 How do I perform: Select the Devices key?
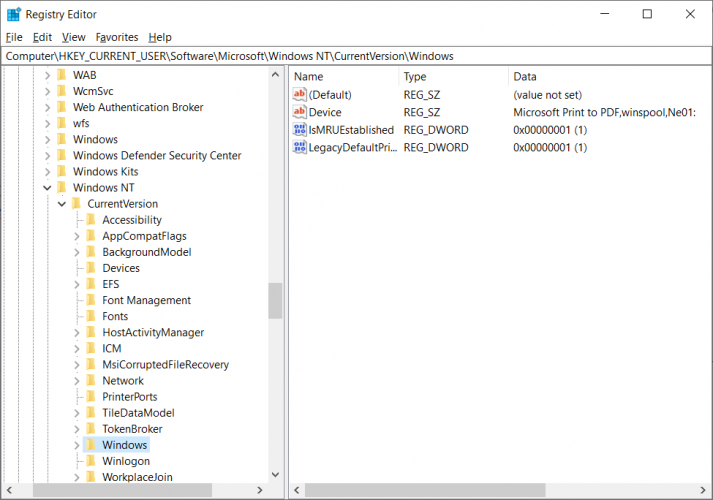(x=121, y=268)
